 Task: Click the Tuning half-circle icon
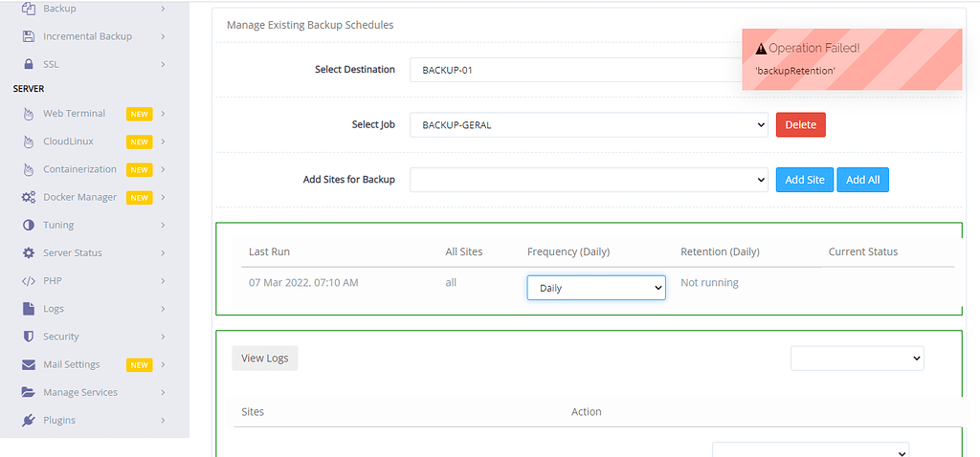(x=28, y=226)
